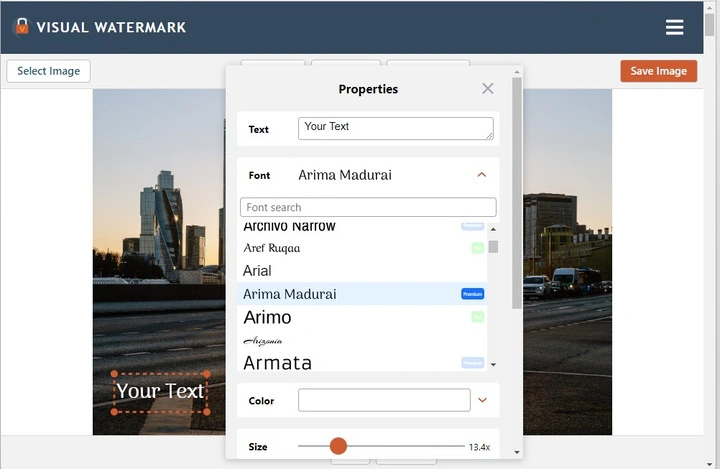Screen dimensions: 720x469
Task: Click the Visual Watermark padlock logo
Action: click(22, 26)
